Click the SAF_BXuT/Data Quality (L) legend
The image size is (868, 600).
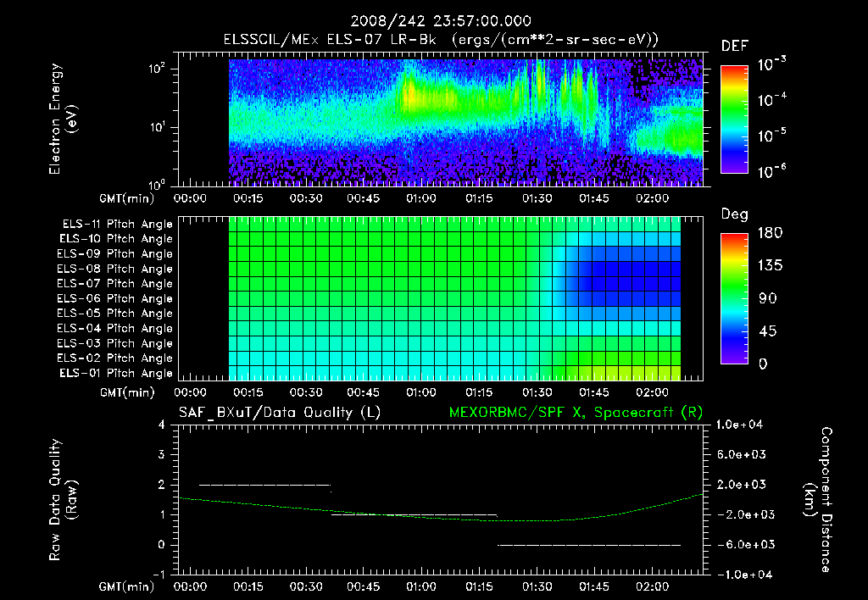click(x=280, y=413)
